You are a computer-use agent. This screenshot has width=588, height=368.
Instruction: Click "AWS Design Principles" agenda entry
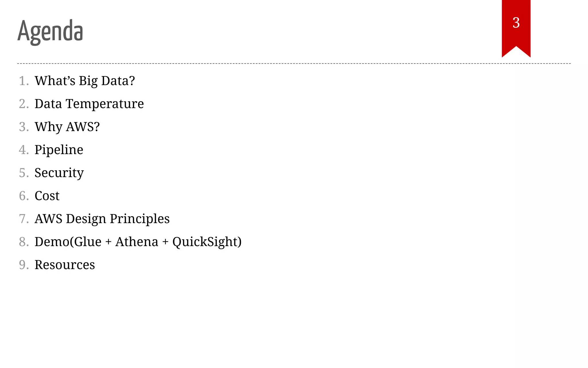tap(102, 219)
